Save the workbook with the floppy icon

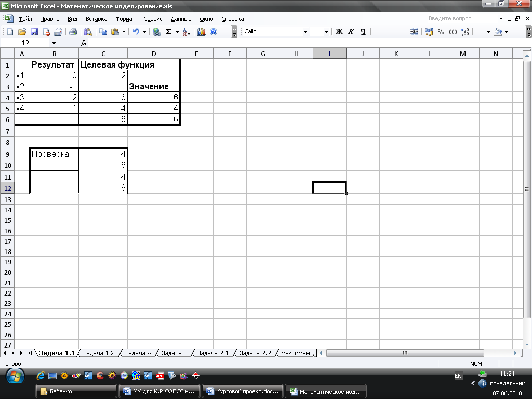point(34,32)
